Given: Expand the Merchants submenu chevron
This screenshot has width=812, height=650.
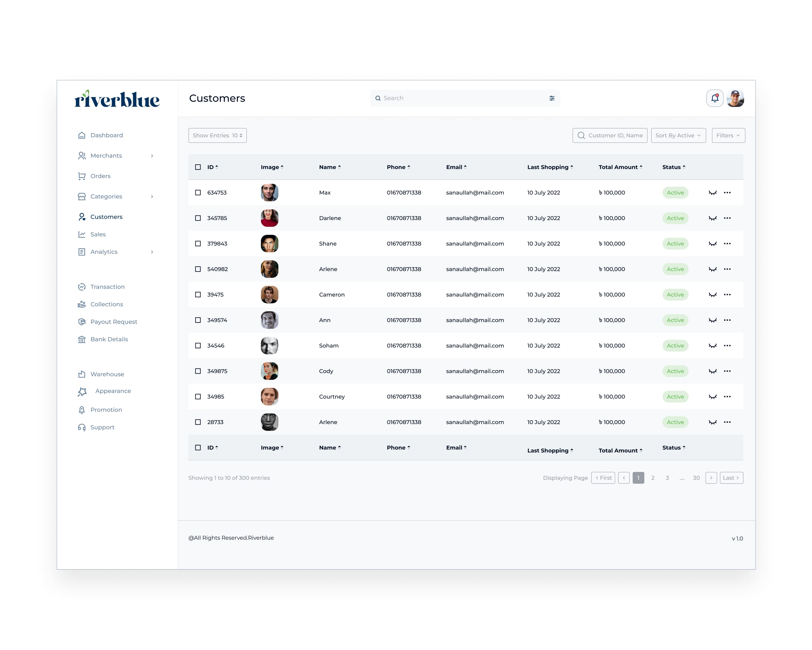Looking at the screenshot, I should click(152, 156).
